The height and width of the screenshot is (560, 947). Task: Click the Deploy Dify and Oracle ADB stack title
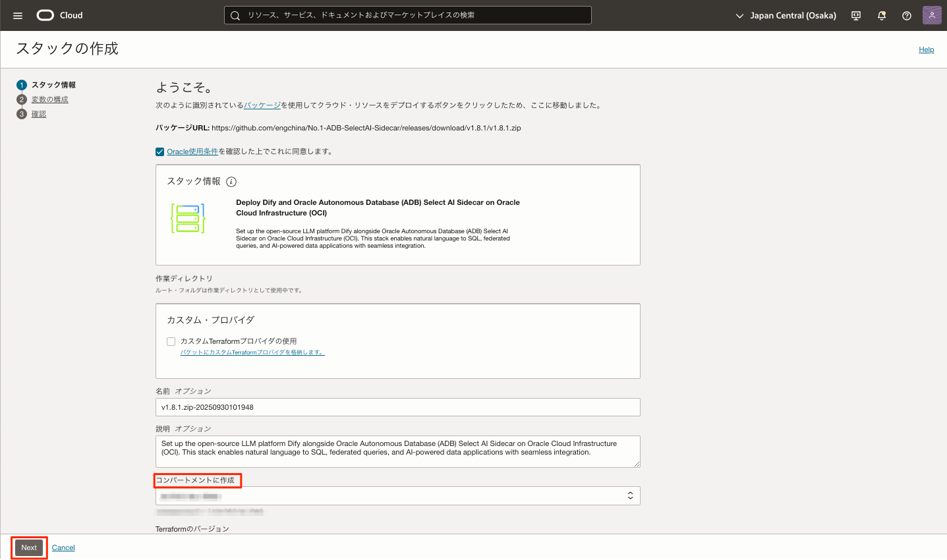378,208
